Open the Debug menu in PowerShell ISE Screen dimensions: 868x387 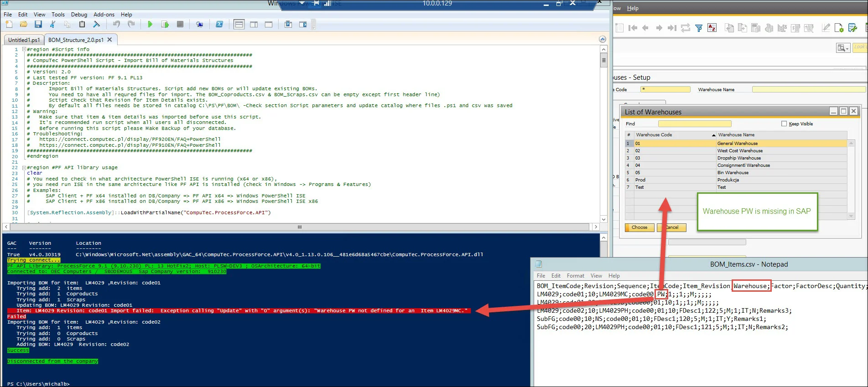point(79,15)
